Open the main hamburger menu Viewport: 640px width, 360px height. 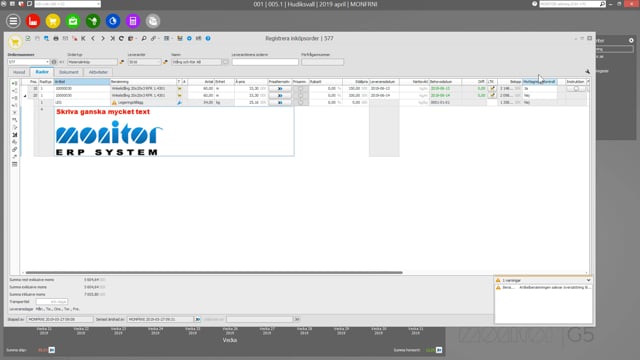[x=13, y=21]
